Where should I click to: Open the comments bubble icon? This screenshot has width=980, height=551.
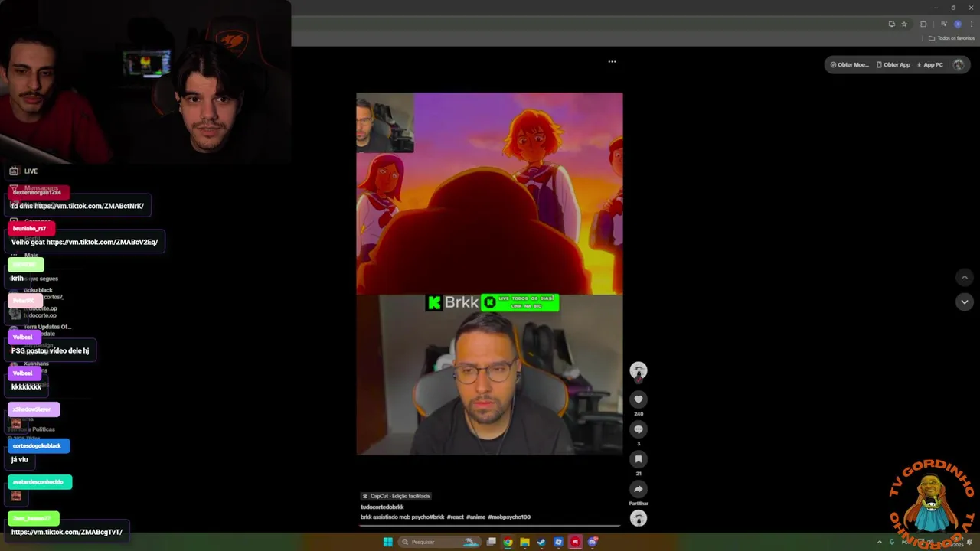pos(639,429)
